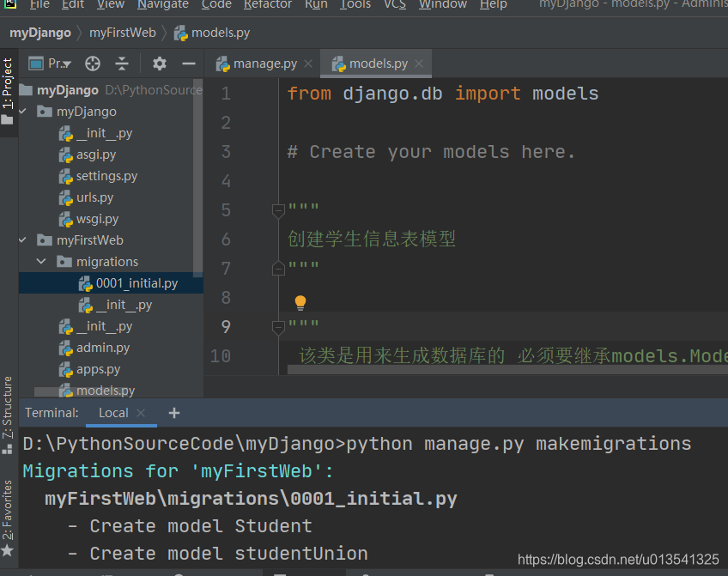This screenshot has height=576, width=728.
Task: Open the Window menu
Action: pyautogui.click(x=443, y=4)
